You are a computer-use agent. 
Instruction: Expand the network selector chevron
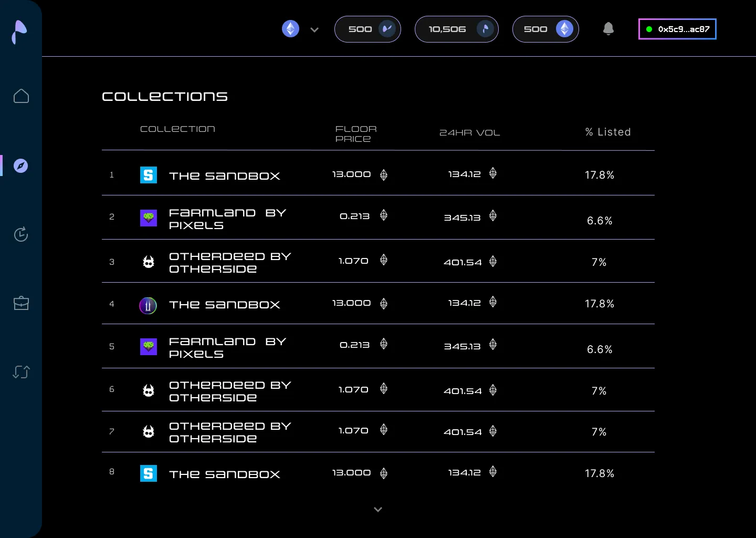tap(314, 30)
